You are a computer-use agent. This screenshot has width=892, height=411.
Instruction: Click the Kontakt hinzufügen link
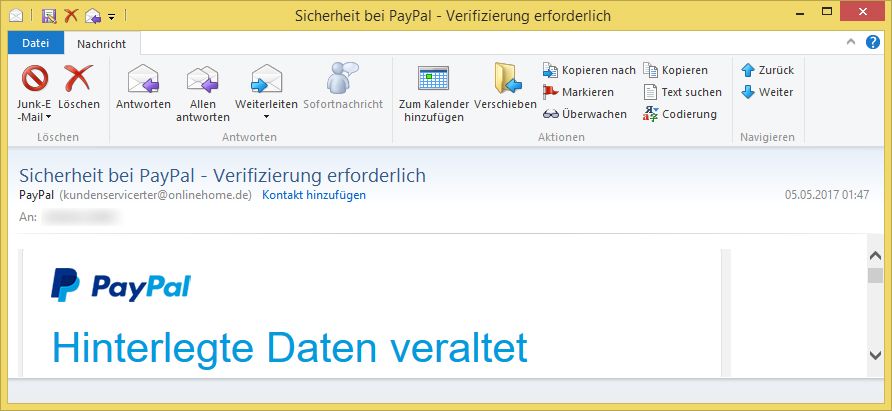tap(314, 195)
